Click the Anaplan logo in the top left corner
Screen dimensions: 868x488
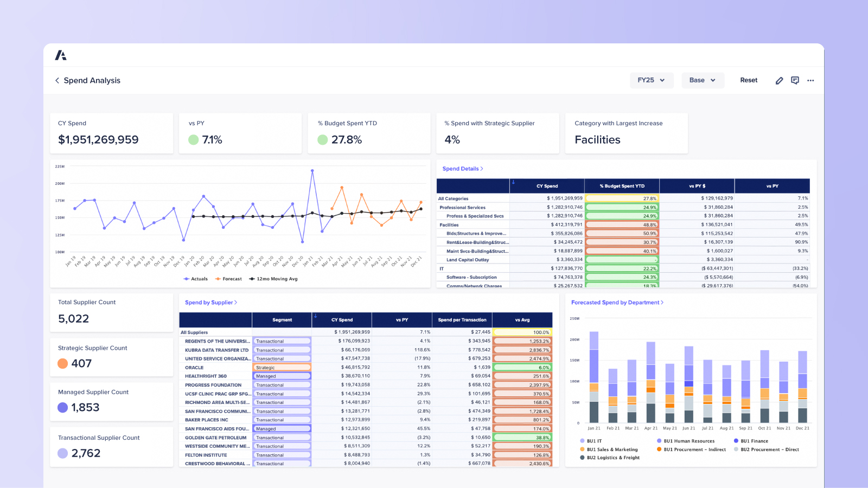[x=61, y=54]
